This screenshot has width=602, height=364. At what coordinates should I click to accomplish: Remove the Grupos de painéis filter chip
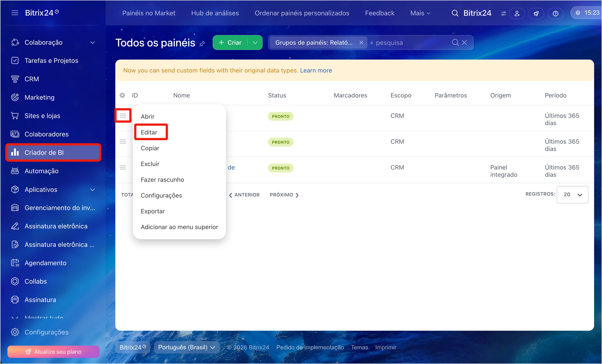(x=361, y=42)
